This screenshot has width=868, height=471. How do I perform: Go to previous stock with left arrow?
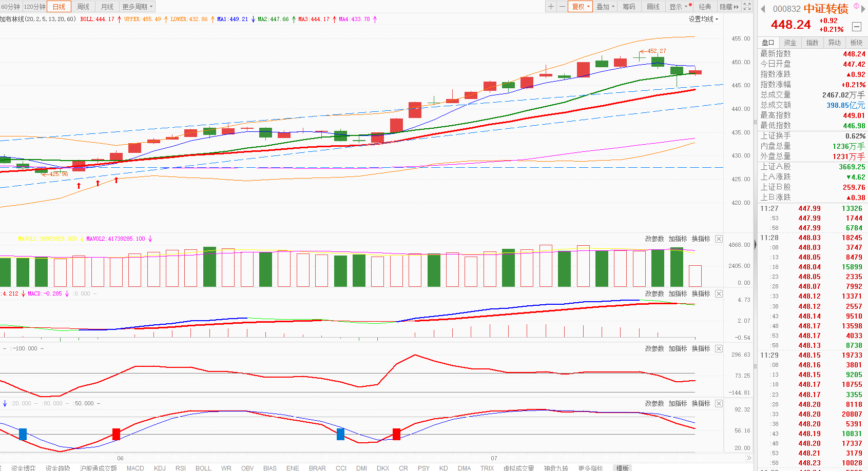[x=763, y=9]
